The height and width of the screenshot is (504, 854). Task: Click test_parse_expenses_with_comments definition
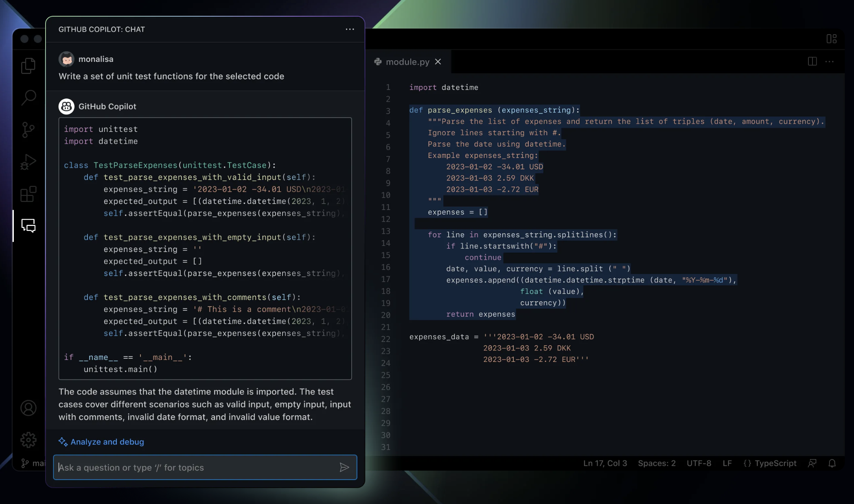click(x=192, y=297)
